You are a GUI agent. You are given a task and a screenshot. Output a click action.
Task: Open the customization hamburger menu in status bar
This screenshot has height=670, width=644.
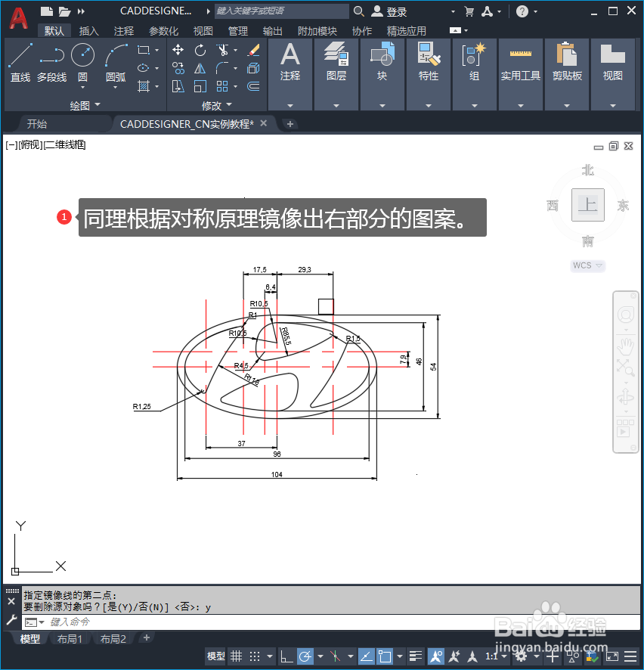(630, 656)
